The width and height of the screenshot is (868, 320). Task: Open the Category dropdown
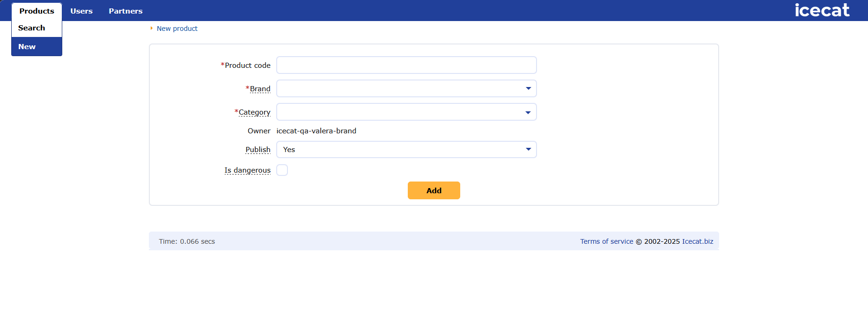406,112
